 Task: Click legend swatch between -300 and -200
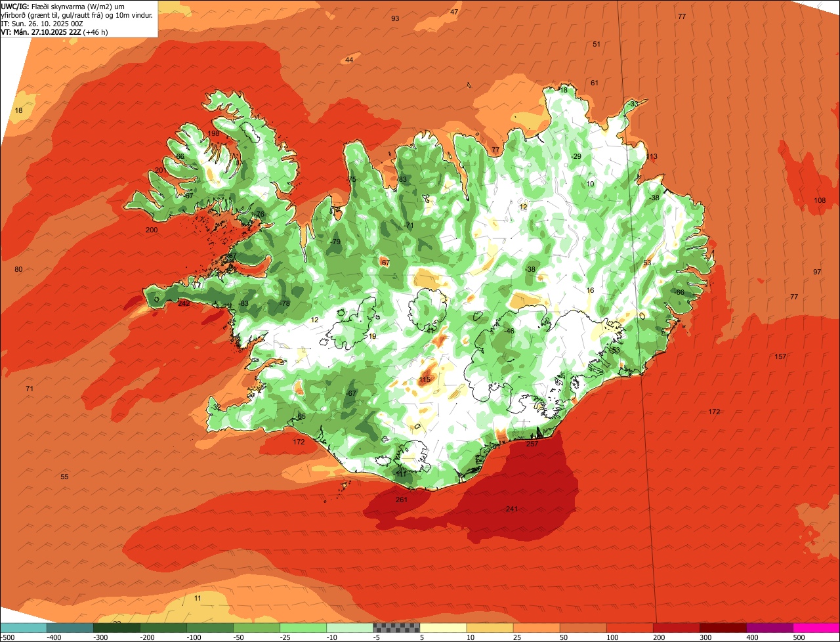tap(116, 628)
